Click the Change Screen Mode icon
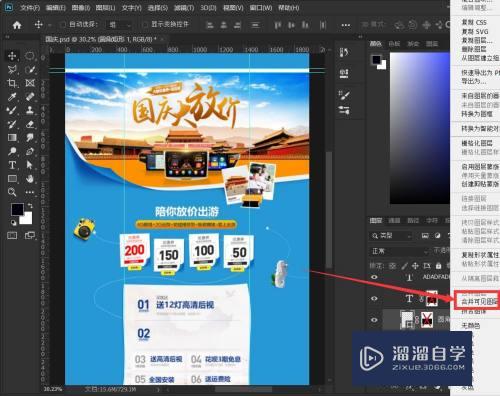This screenshot has height=396, width=500. tap(30, 236)
